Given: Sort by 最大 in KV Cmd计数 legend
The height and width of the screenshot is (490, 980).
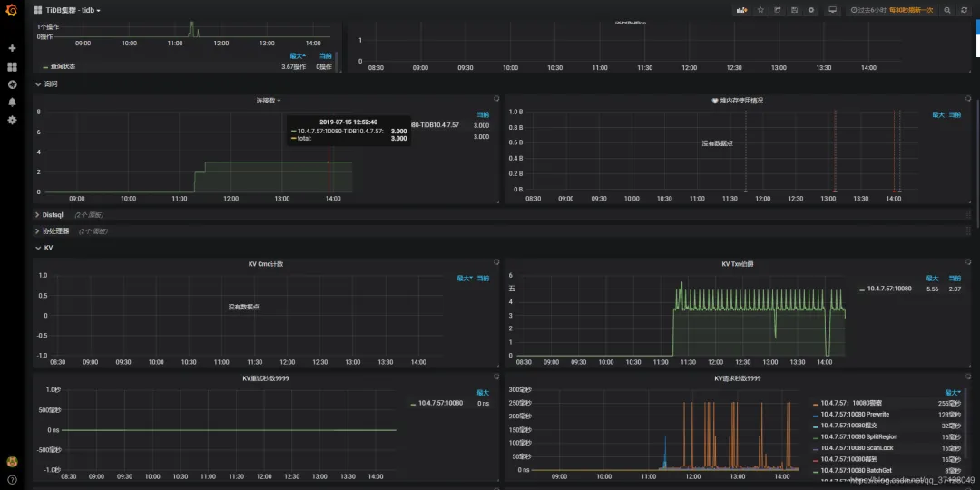Looking at the screenshot, I should [x=465, y=279].
